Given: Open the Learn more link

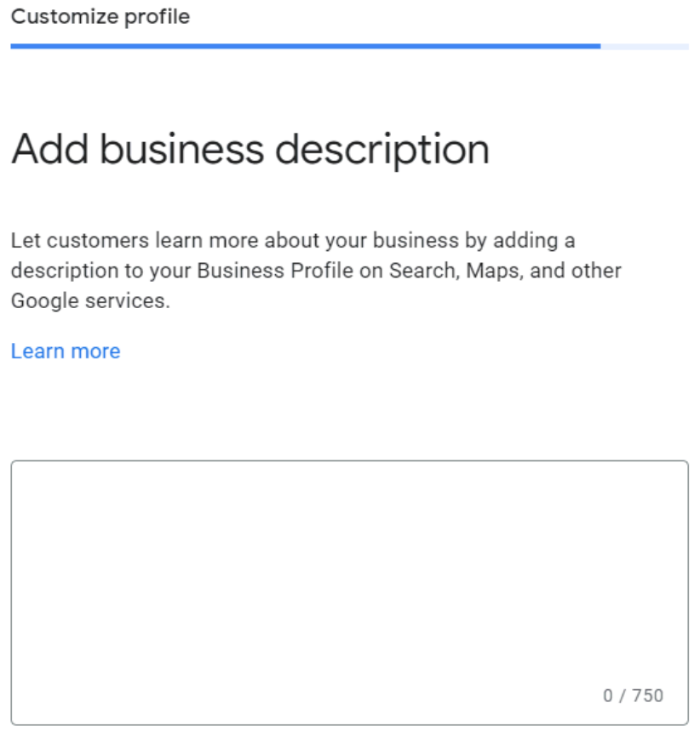Looking at the screenshot, I should point(66,351).
